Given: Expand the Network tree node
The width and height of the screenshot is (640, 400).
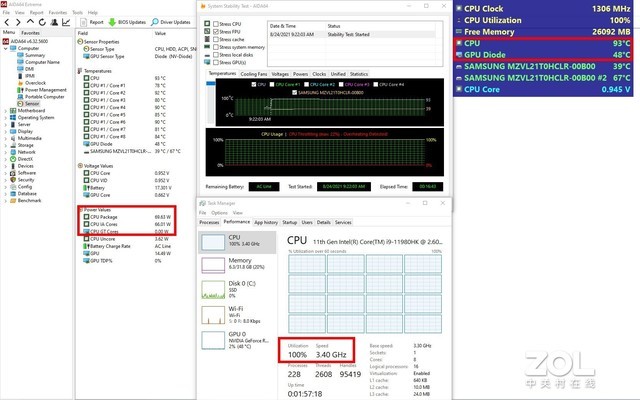Looking at the screenshot, I should [x=5, y=152].
